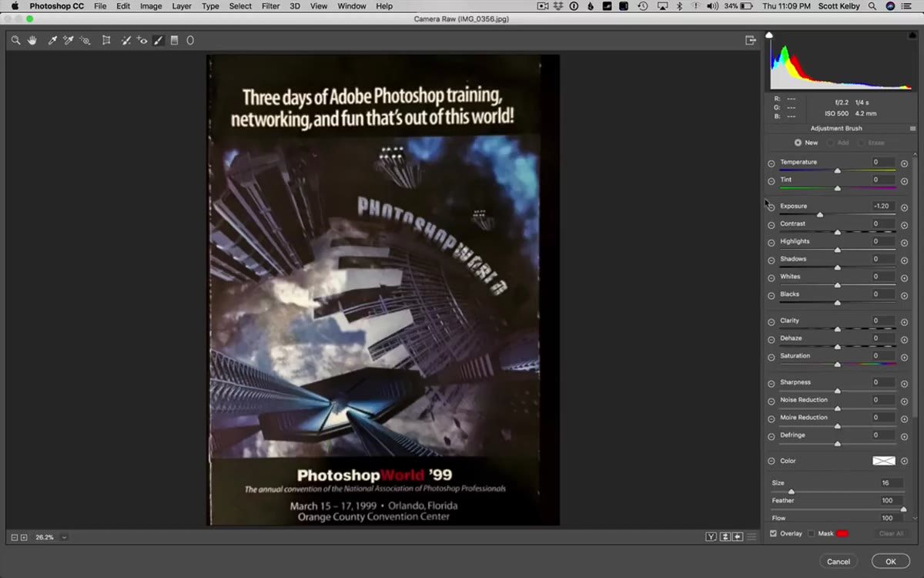Zoom out with the minus button

(15, 537)
